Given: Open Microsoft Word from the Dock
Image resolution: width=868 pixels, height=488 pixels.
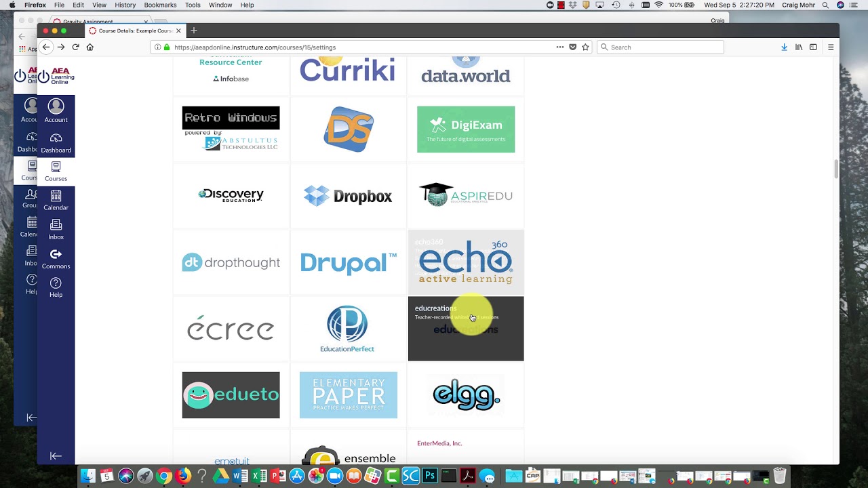Looking at the screenshot, I should (x=240, y=476).
